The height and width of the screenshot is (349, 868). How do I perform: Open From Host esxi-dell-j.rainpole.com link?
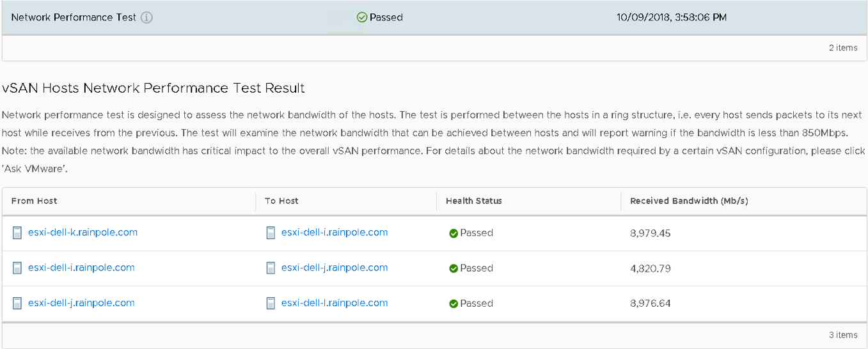pos(81,303)
